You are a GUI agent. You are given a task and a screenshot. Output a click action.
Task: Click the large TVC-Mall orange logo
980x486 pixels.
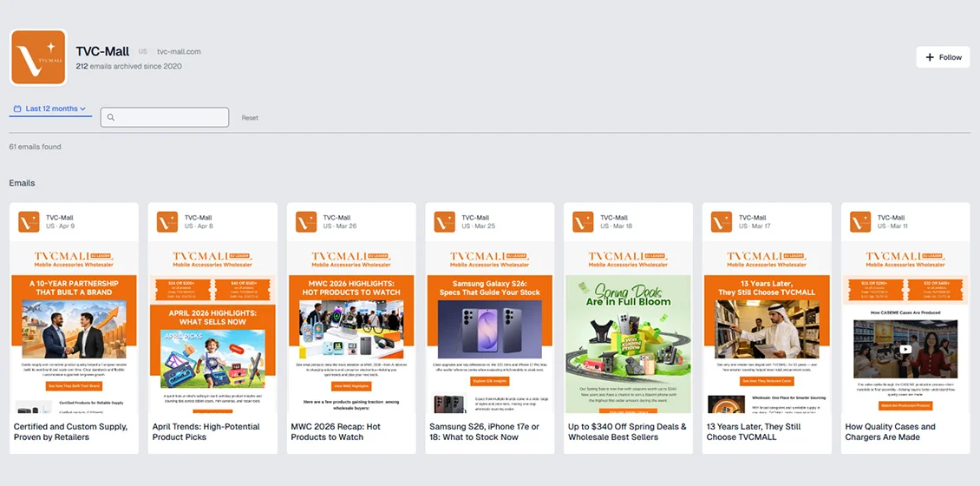coord(38,57)
